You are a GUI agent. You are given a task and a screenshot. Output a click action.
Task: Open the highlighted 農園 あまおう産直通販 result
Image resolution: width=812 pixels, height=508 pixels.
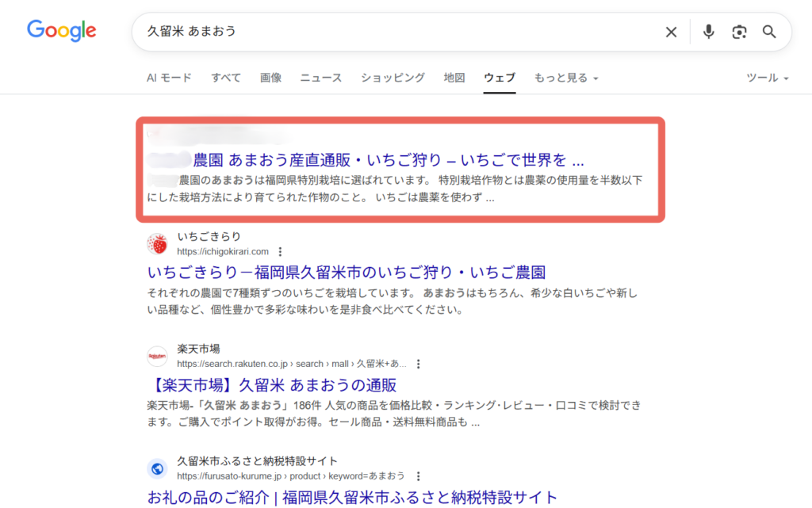tap(389, 159)
